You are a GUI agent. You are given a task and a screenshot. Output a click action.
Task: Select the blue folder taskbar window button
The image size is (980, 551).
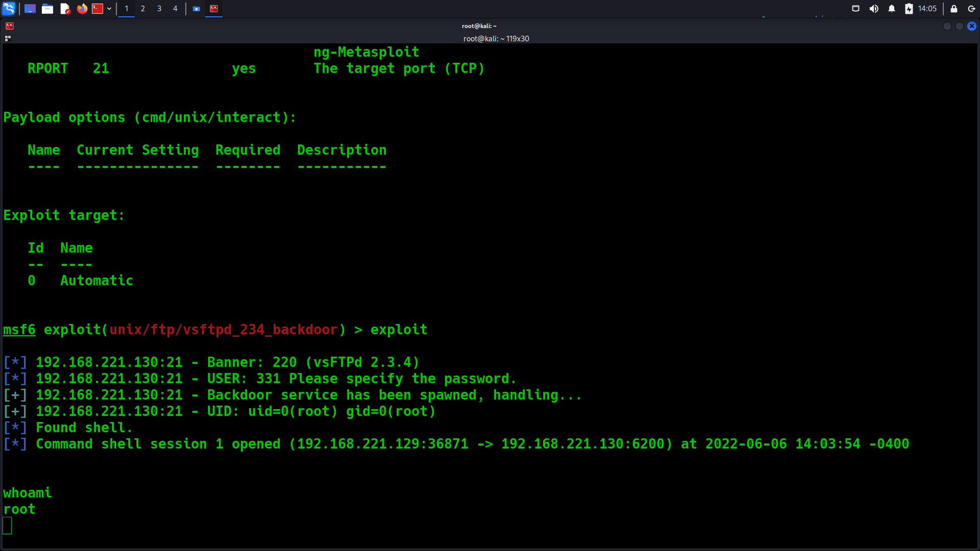point(197,9)
